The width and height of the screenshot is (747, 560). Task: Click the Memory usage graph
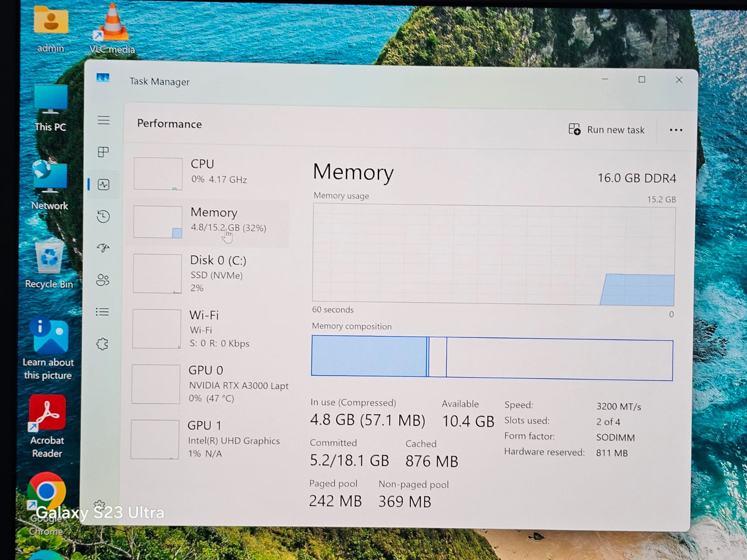[494, 255]
